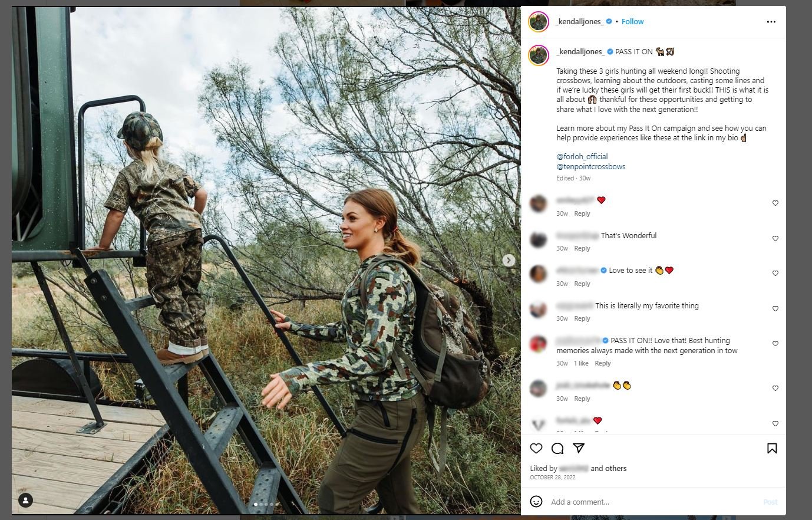This screenshot has width=812, height=520.
Task: Like the post with the heart icon
Action: coord(536,449)
